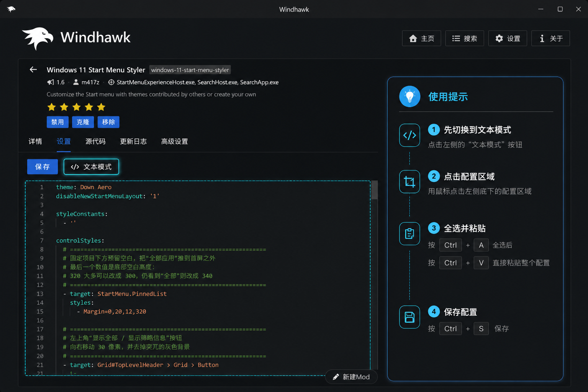Screen dimensions: 588x392
Task: Toggle 文本模式 text mode
Action: pyautogui.click(x=91, y=167)
